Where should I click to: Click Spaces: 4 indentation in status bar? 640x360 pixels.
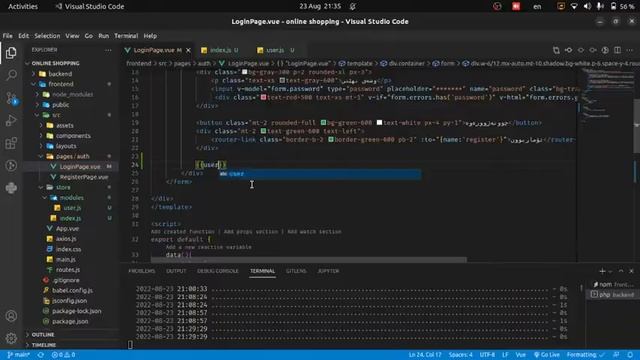pos(460,355)
